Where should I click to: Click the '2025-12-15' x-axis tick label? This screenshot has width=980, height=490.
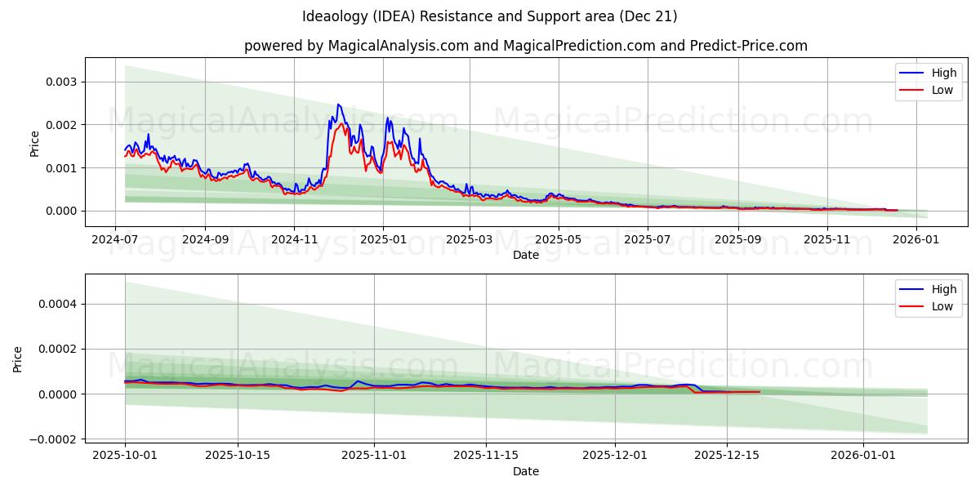point(728,456)
